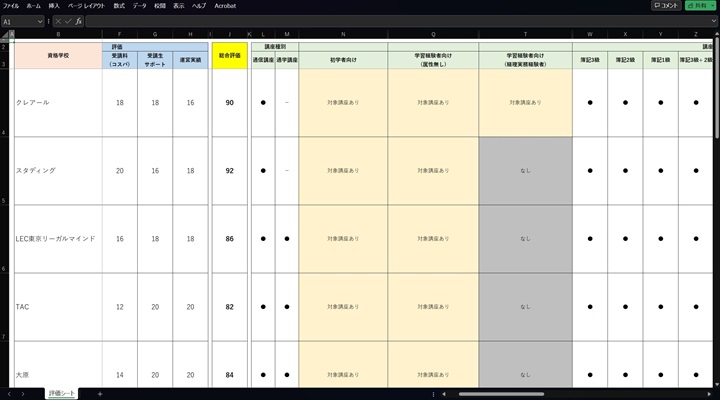Click total score 86 for LEC
The width and height of the screenshot is (720, 400).
230,239
